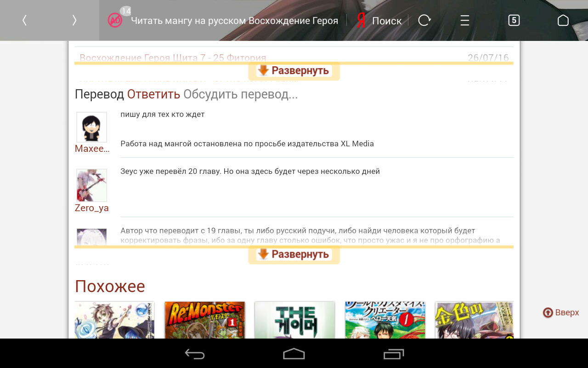Viewport: 588px width, 368px height.
Task: Go to the browser home page icon
Action: coord(563,20)
